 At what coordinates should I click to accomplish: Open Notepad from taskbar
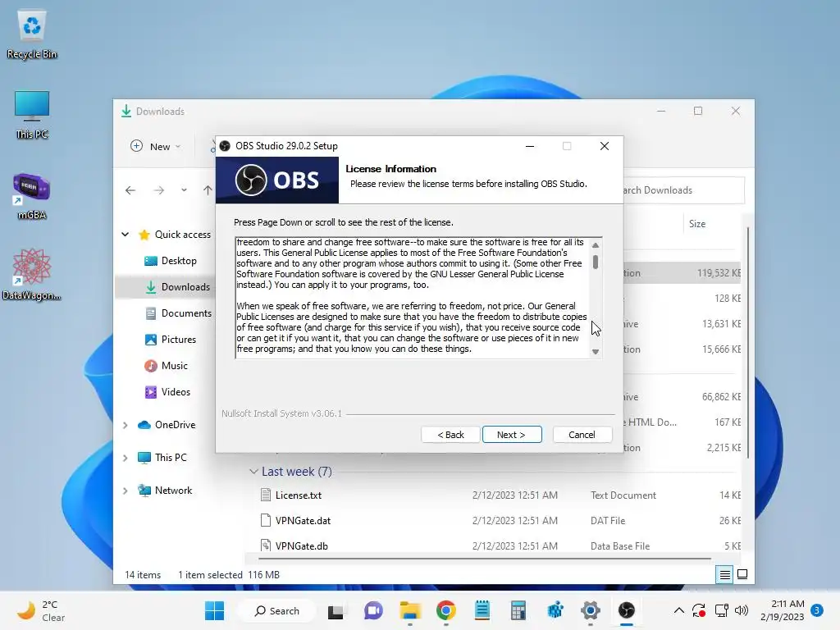click(x=482, y=610)
